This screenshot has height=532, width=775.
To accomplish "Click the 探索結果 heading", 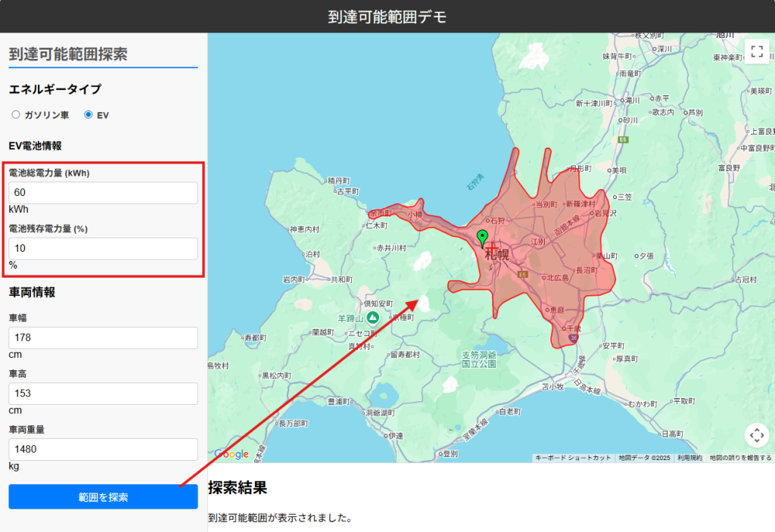I will 237,487.
